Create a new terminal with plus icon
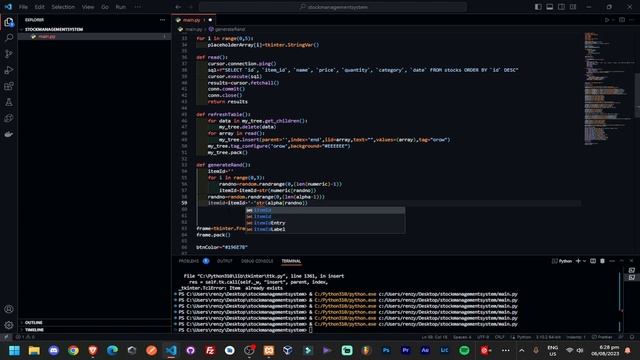Screen dimensions: 640x360 (578, 261)
